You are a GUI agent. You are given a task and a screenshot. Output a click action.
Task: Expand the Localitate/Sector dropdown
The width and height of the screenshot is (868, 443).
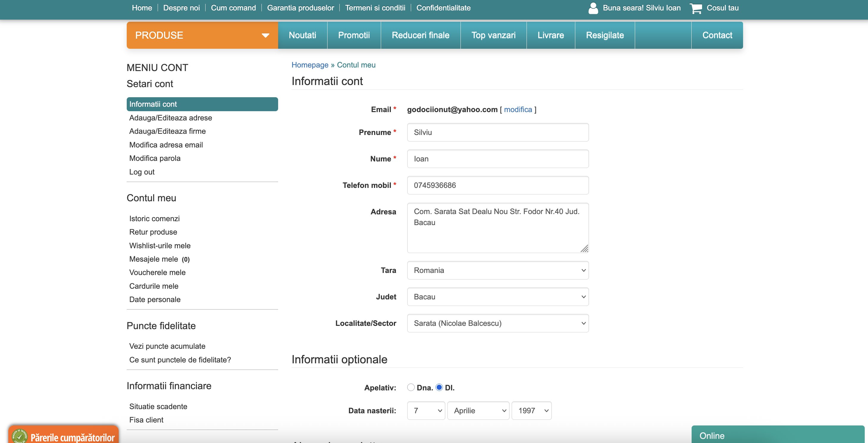pyautogui.click(x=497, y=323)
